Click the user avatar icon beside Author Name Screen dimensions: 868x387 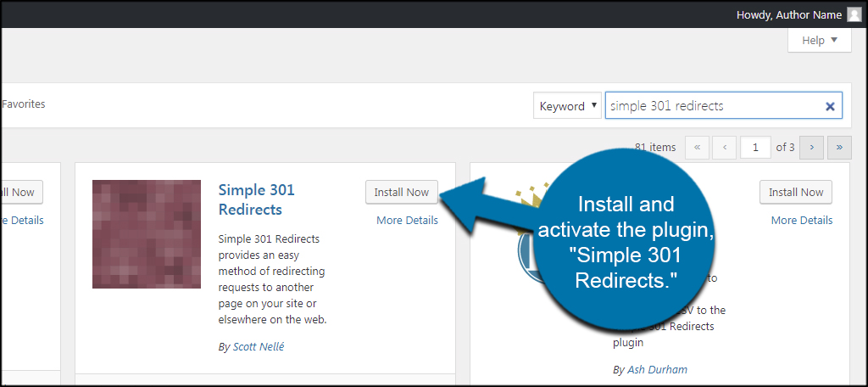click(x=854, y=15)
